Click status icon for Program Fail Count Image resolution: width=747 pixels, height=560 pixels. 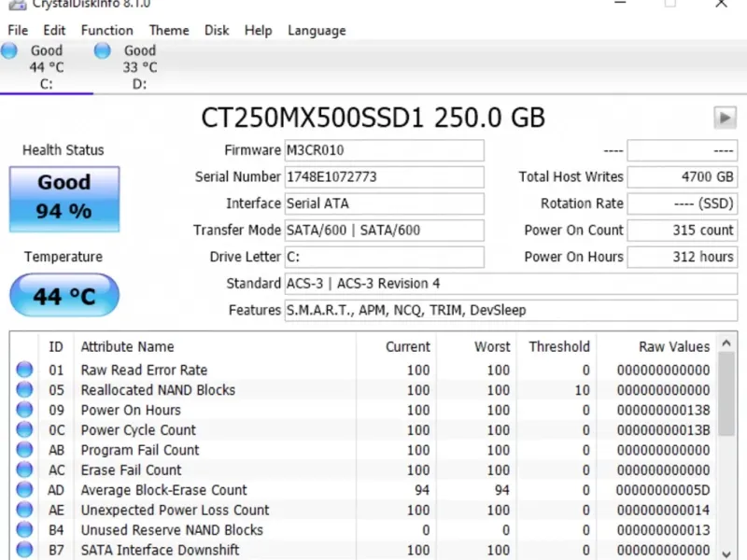(24, 450)
